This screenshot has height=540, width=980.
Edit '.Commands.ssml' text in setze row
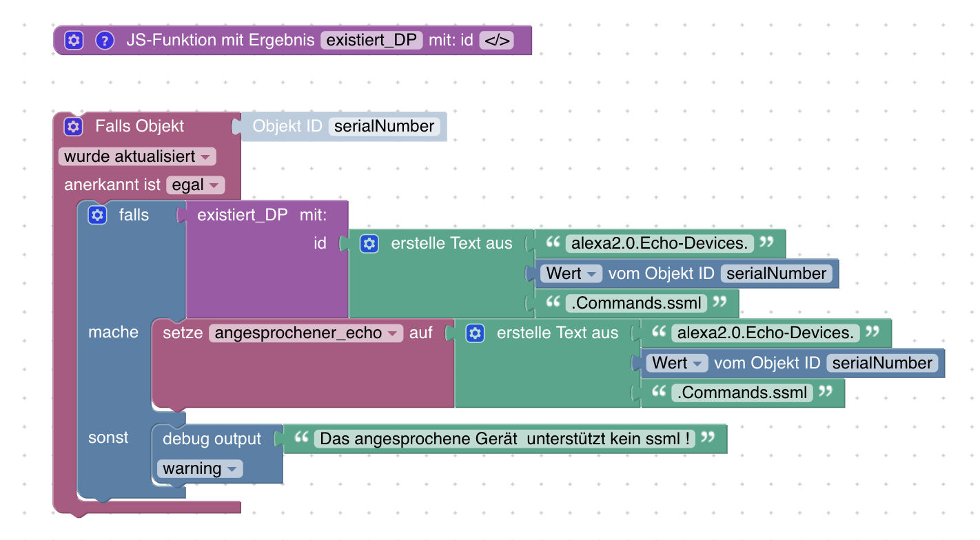click(742, 393)
